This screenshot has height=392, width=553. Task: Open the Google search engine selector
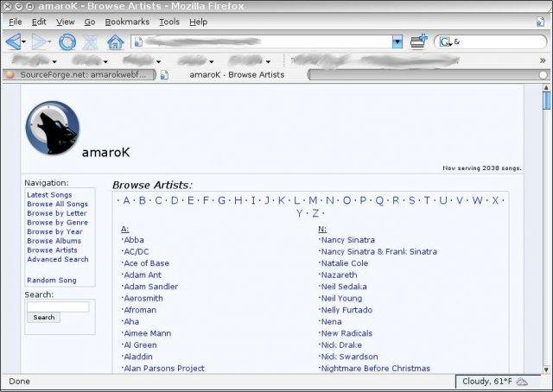tap(446, 42)
